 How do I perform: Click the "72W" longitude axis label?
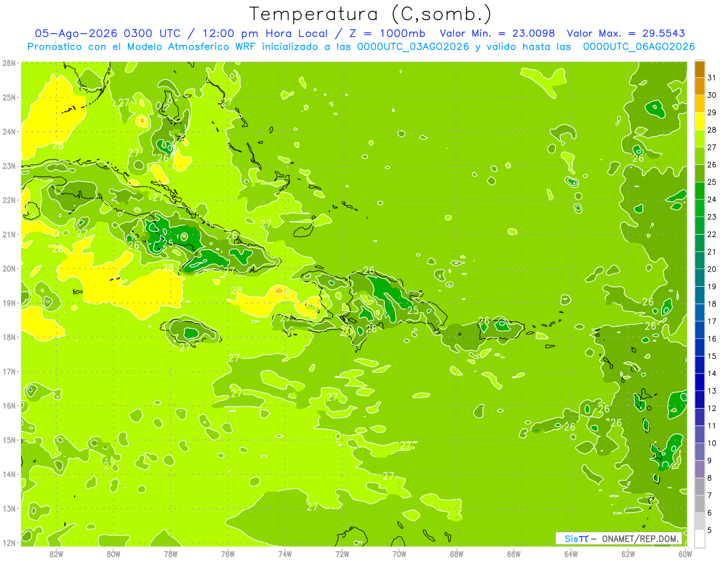point(342,554)
